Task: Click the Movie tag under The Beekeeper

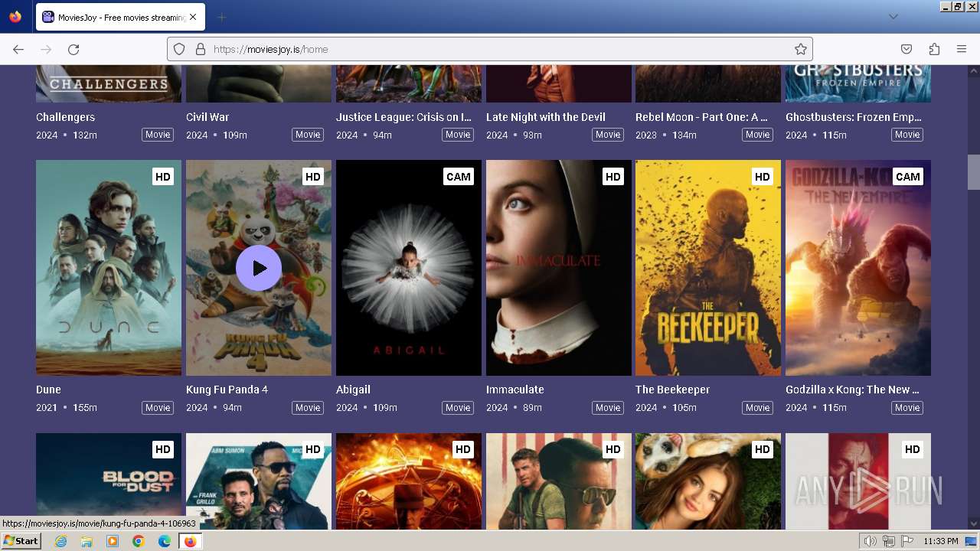Action: [757, 408]
